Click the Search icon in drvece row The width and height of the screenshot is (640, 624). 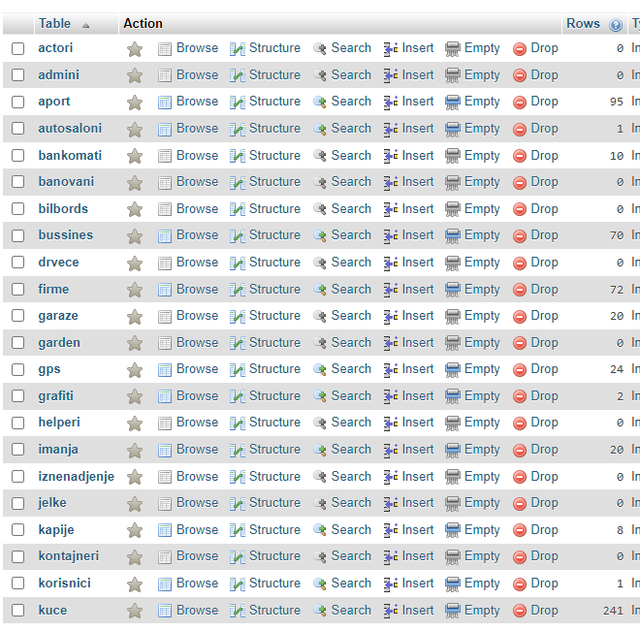(x=320, y=263)
